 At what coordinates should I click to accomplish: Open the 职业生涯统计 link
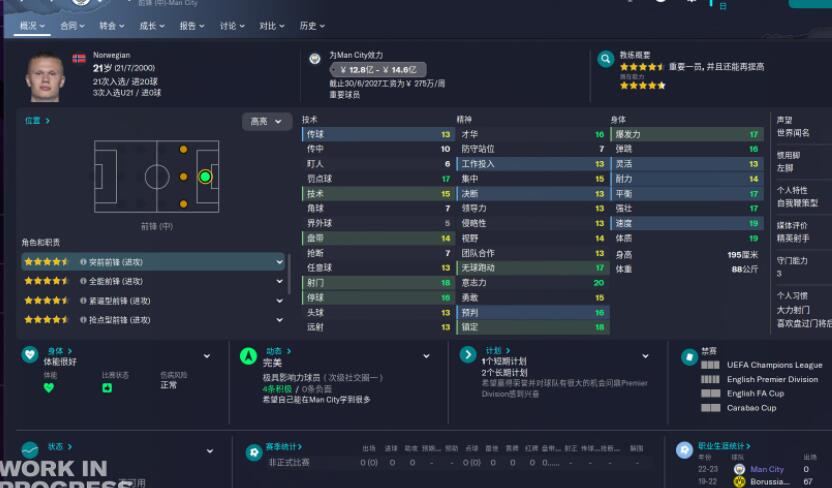[724, 446]
